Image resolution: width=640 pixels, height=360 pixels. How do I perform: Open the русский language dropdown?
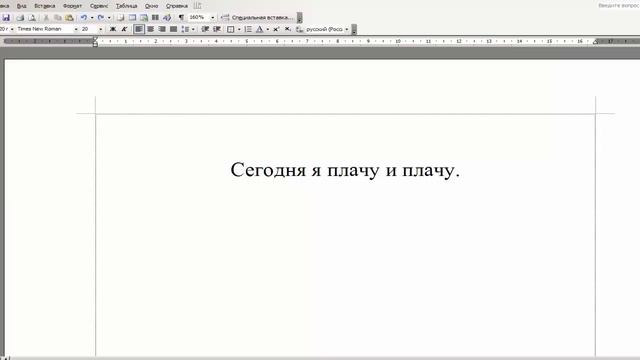347,29
